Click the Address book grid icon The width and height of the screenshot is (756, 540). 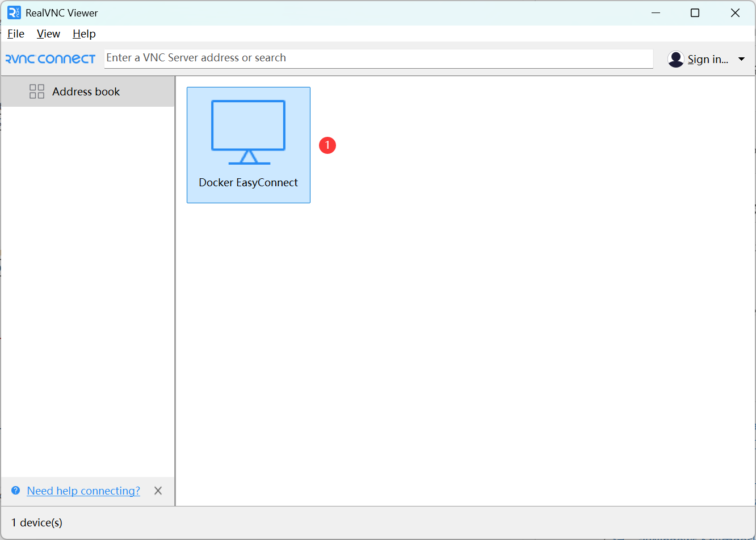37,91
